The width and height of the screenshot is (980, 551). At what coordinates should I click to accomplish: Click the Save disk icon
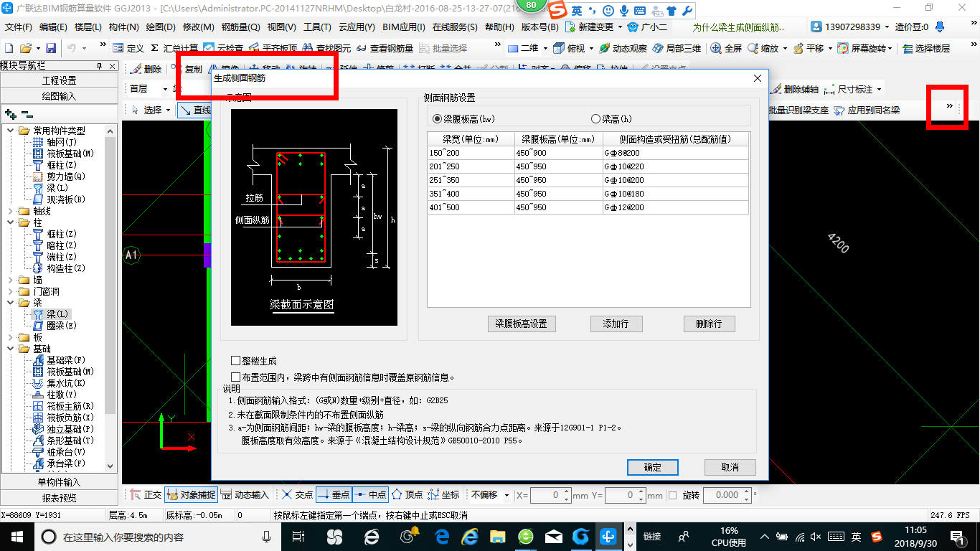[51, 48]
